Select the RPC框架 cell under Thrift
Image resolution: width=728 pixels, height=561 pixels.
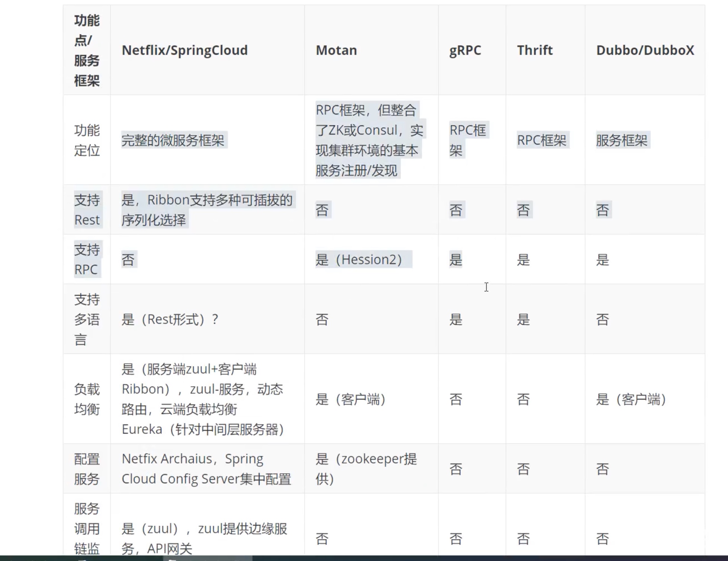(543, 141)
